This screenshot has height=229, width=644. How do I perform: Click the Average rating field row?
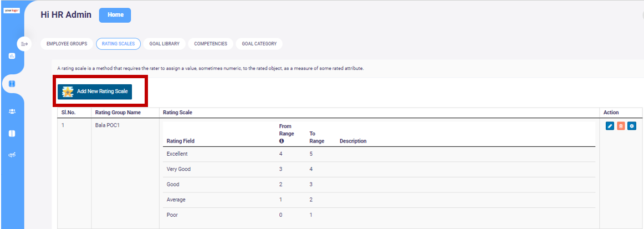(x=379, y=200)
